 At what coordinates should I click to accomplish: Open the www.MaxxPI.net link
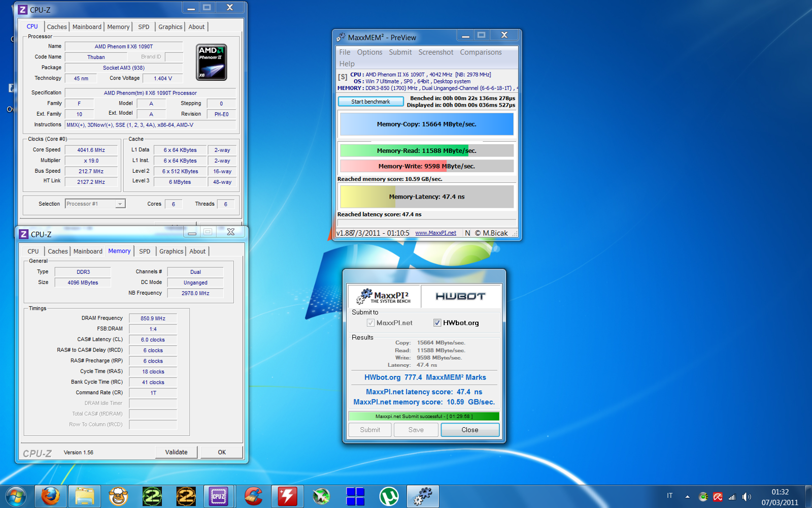tap(435, 233)
